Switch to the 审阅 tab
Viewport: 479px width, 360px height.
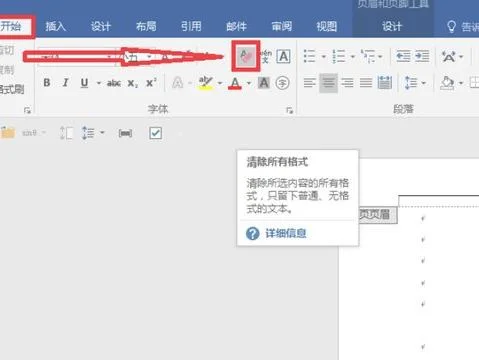pyautogui.click(x=281, y=26)
